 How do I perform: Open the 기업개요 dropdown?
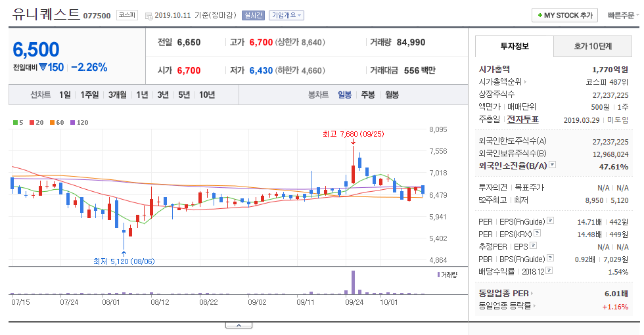pos(287,16)
